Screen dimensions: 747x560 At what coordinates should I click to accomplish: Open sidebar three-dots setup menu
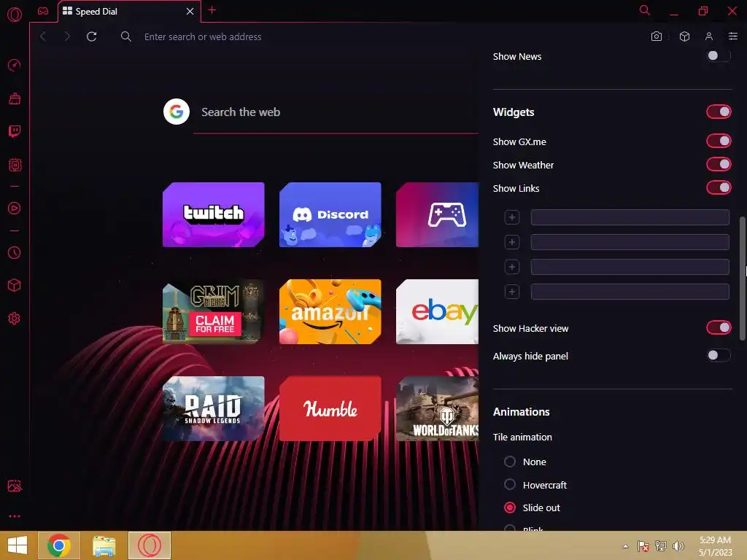click(x=15, y=516)
